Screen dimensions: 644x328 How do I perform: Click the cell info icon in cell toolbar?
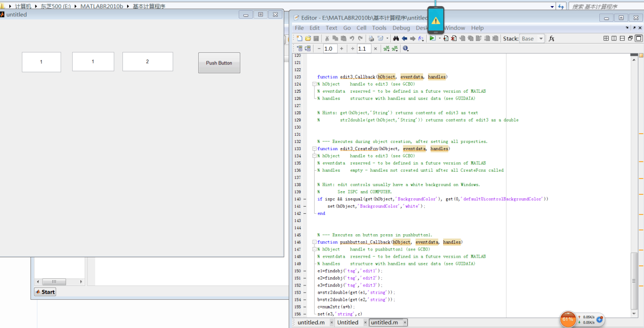[x=406, y=49]
